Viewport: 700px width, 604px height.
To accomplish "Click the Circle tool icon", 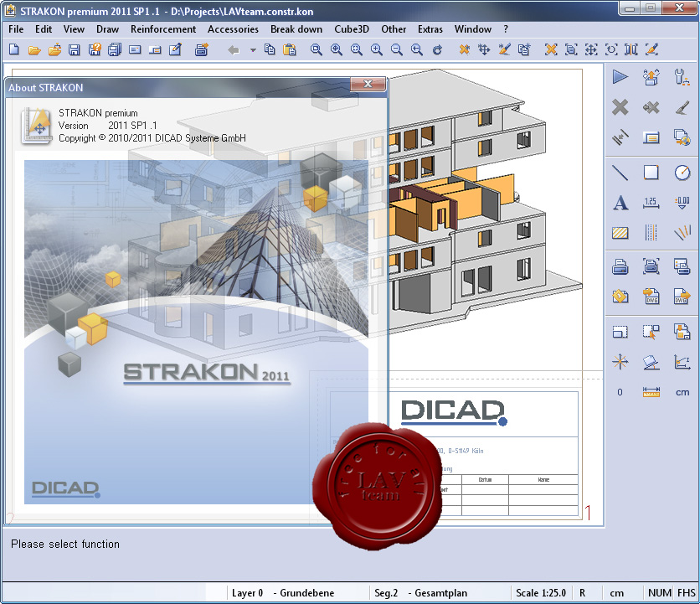I will point(682,173).
